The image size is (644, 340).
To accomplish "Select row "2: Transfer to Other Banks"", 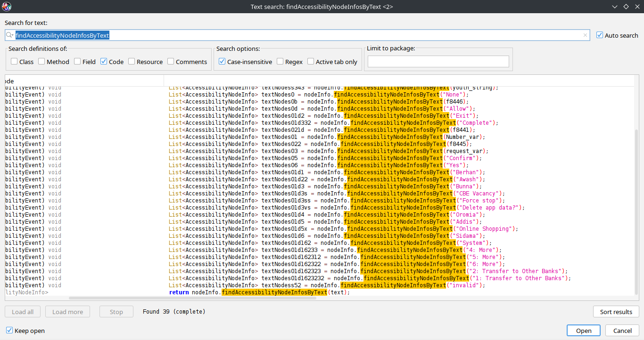I will pyautogui.click(x=320, y=271).
